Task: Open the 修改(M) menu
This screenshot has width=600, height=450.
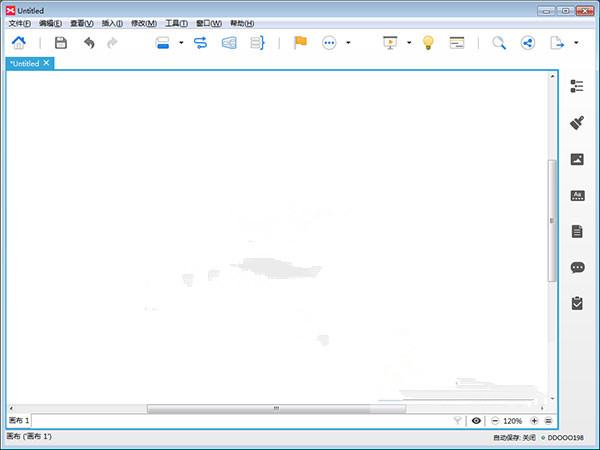Action: (144, 23)
